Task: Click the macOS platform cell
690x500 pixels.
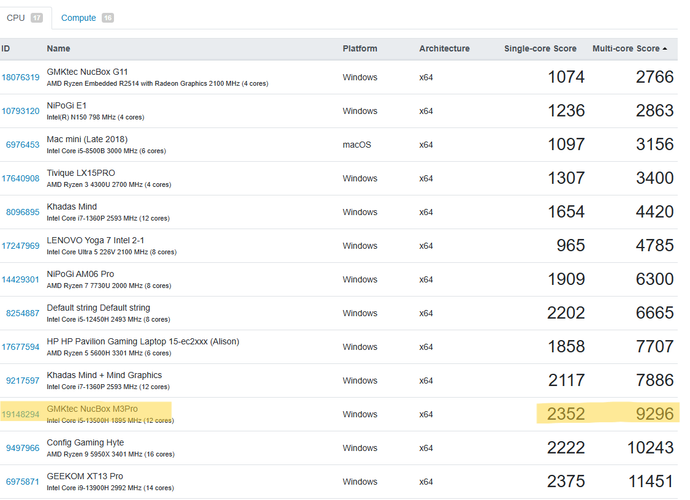Action: point(357,145)
